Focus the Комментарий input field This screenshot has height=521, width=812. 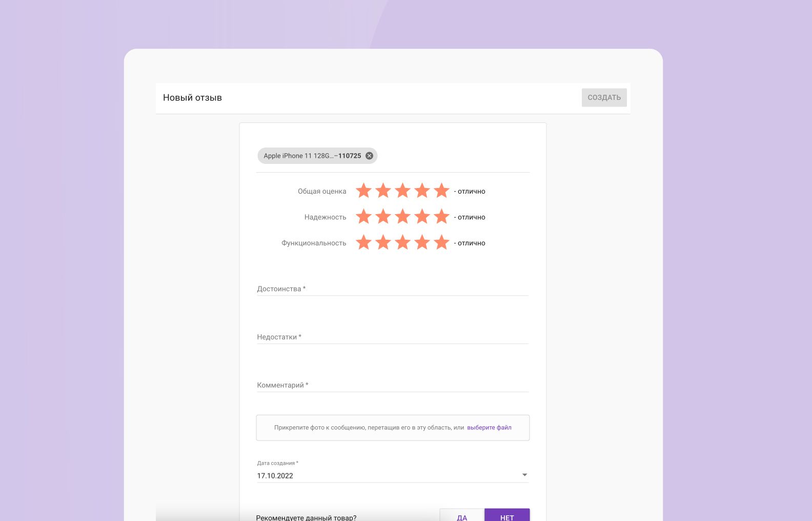pos(392,385)
